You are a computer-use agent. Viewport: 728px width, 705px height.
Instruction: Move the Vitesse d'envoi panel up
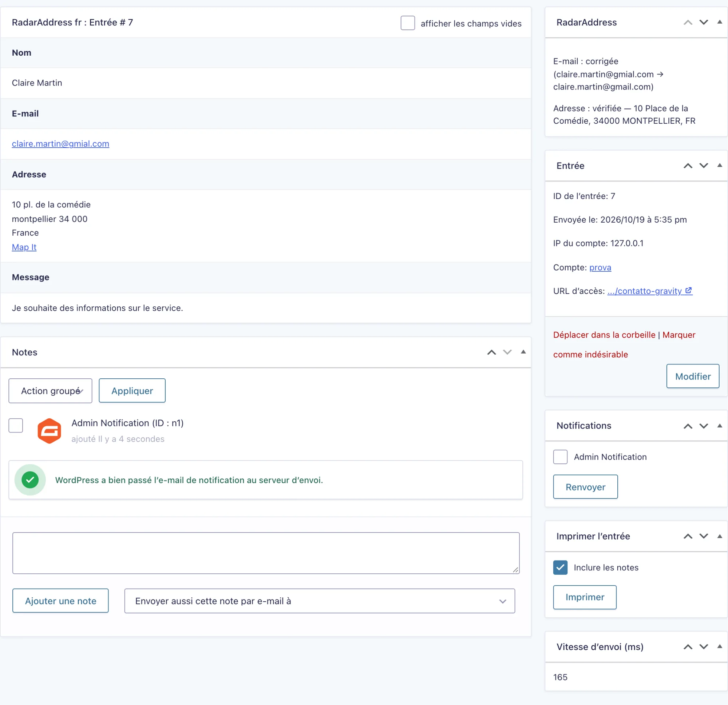688,647
